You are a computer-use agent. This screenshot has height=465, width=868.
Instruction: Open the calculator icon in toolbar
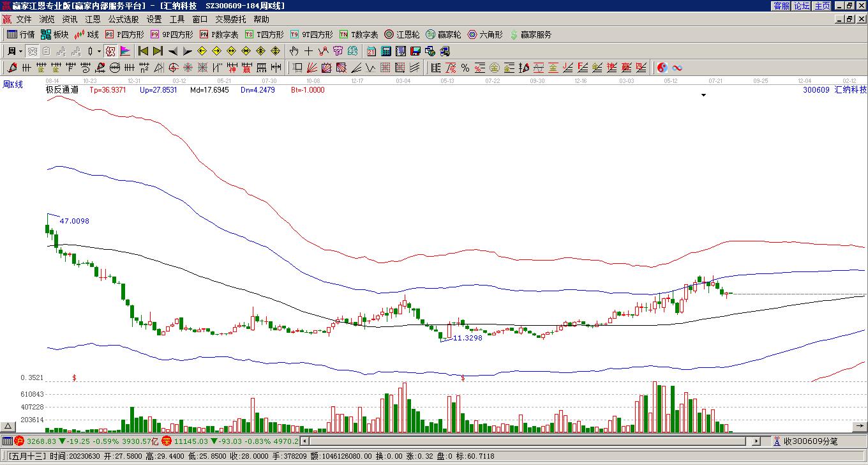point(386,51)
